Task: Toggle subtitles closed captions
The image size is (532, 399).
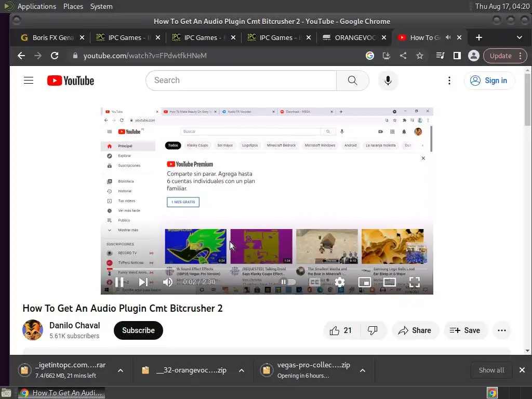Action: (314, 282)
